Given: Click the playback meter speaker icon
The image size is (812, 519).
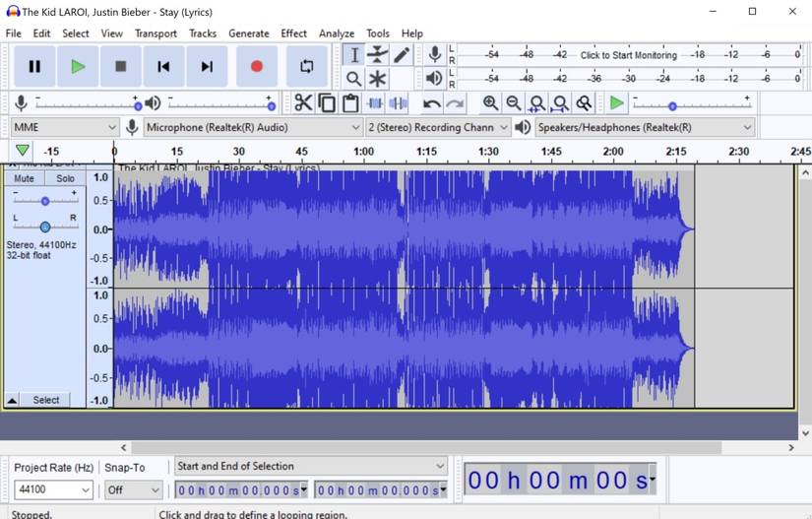Looking at the screenshot, I should coord(434,78).
